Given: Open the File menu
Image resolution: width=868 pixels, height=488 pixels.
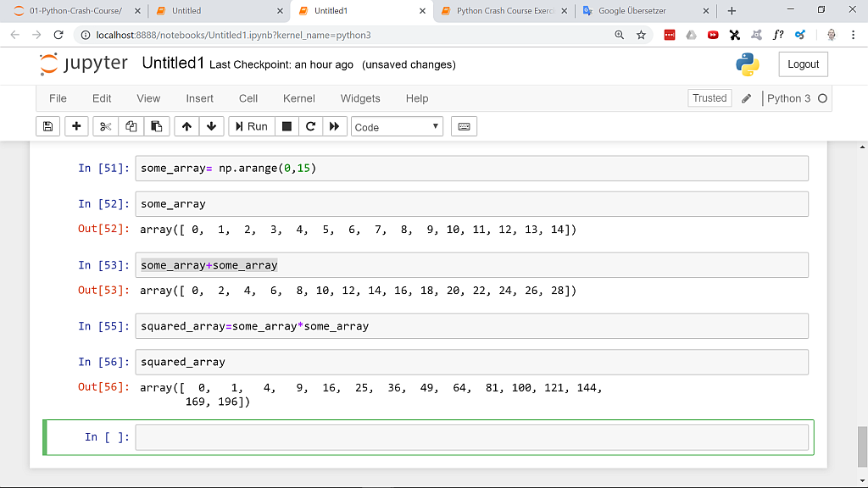Looking at the screenshot, I should coord(58,98).
